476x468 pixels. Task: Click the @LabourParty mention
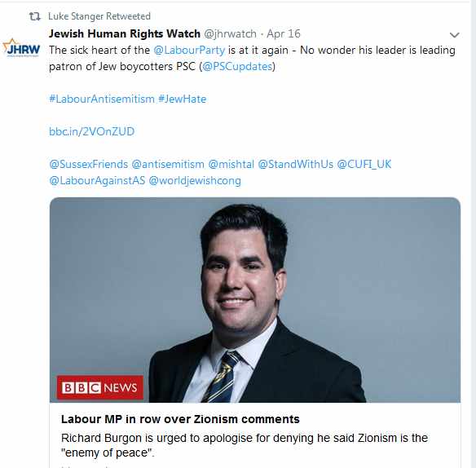[189, 50]
